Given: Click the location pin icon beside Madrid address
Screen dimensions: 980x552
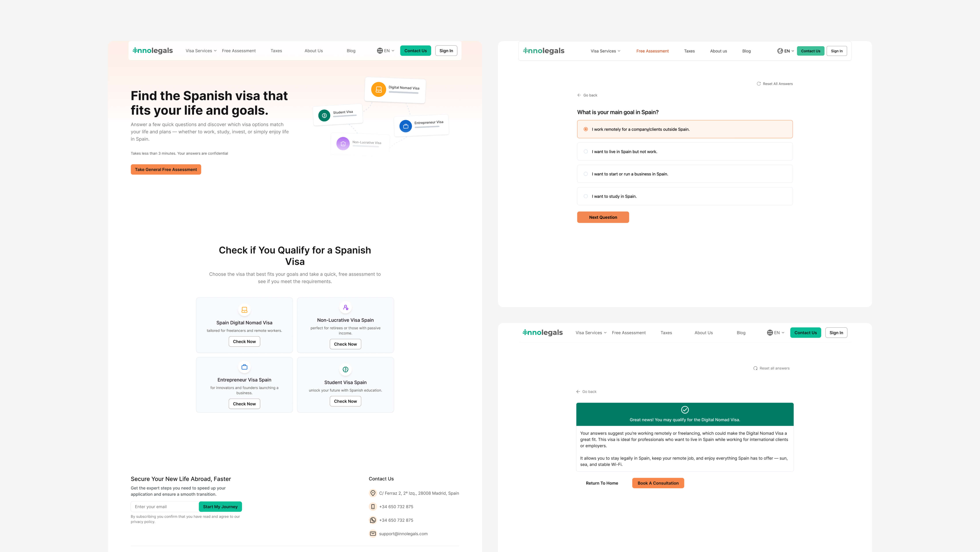Looking at the screenshot, I should pos(373,493).
